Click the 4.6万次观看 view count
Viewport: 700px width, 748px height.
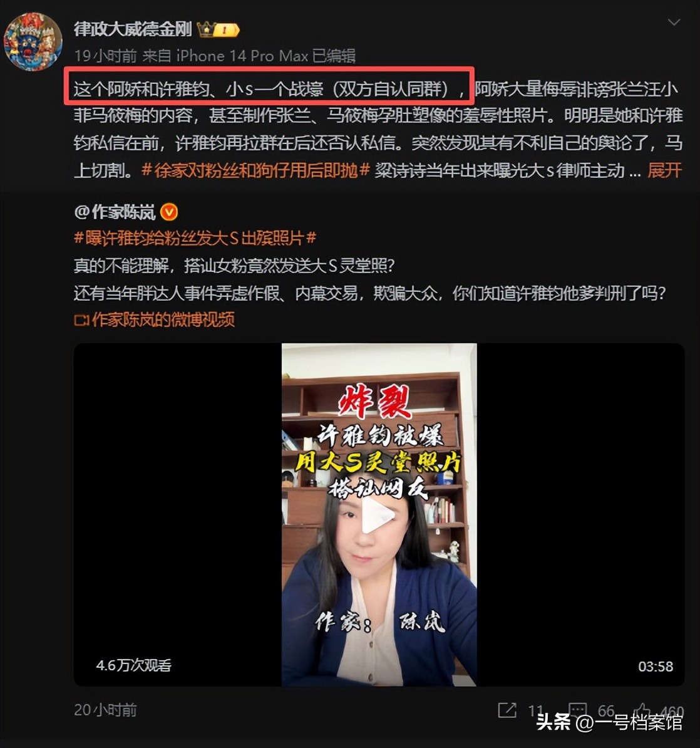click(133, 665)
